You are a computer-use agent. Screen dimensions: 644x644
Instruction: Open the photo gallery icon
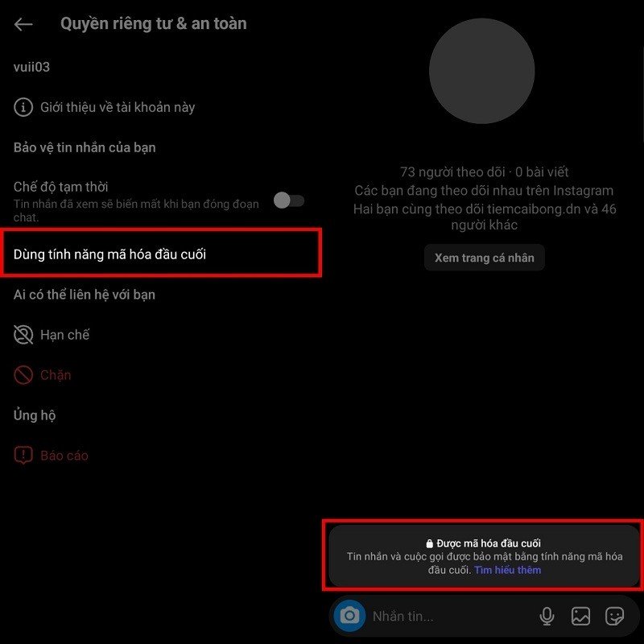[580, 616]
